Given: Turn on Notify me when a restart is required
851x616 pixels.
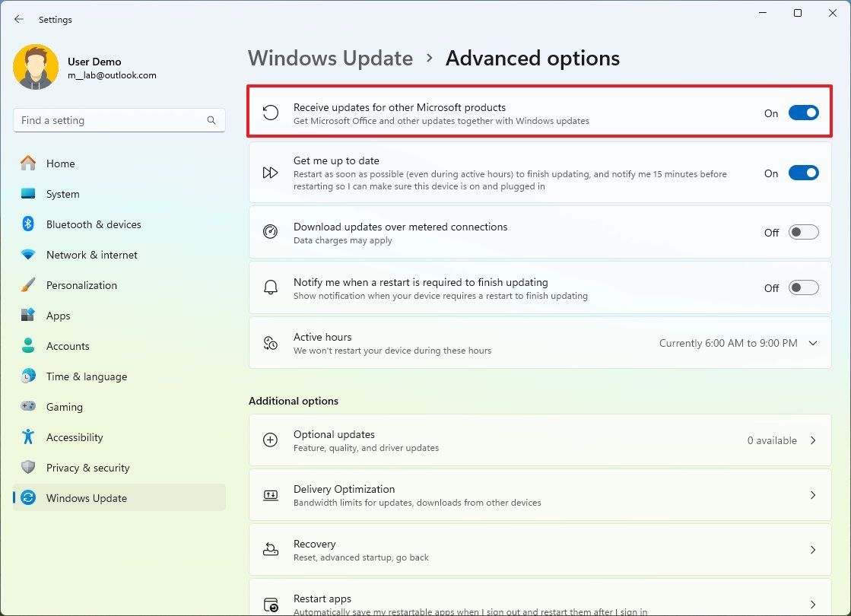Looking at the screenshot, I should (x=803, y=287).
